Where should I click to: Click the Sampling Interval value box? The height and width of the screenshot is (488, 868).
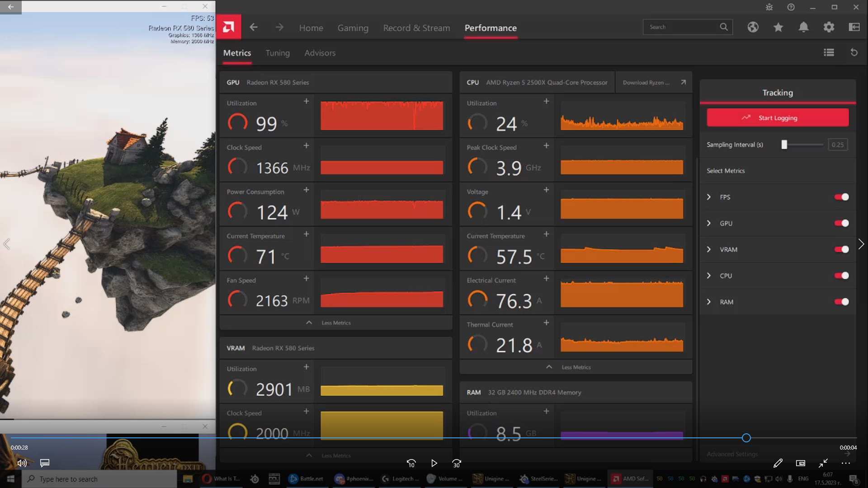point(838,145)
